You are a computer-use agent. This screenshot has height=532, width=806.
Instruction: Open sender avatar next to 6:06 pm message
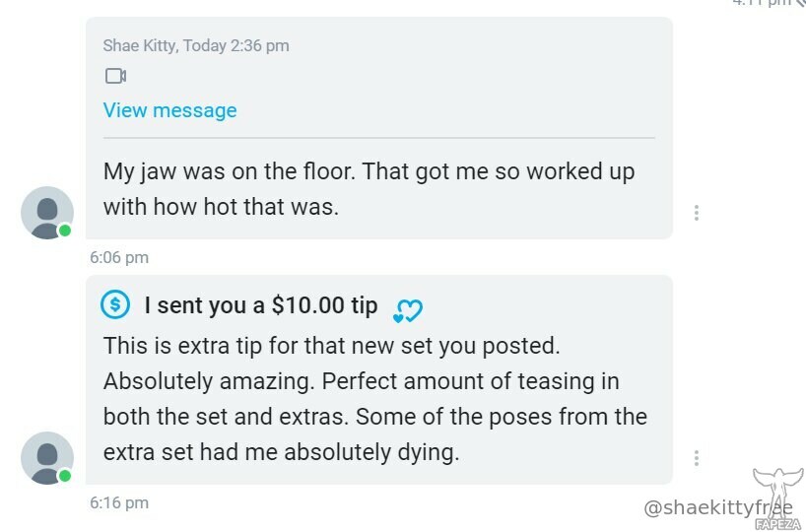[47, 213]
